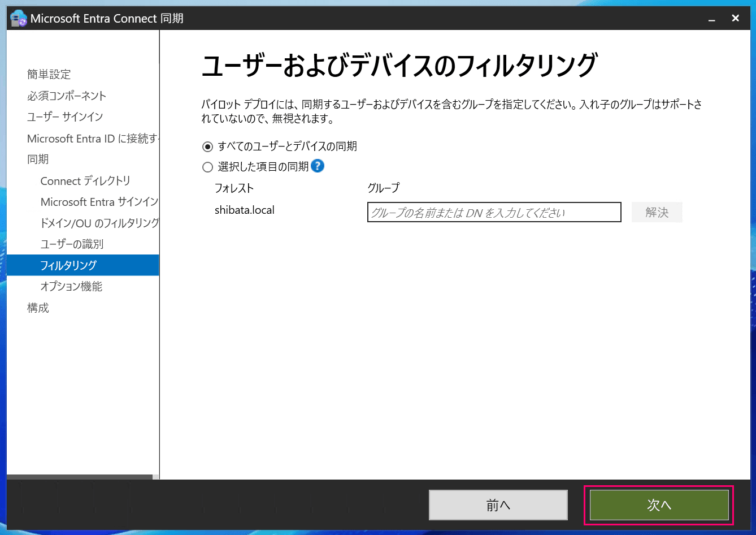Screen dimensions: 756x535
Task: Close the Entra Connect window
Action: pyautogui.click(x=736, y=18)
